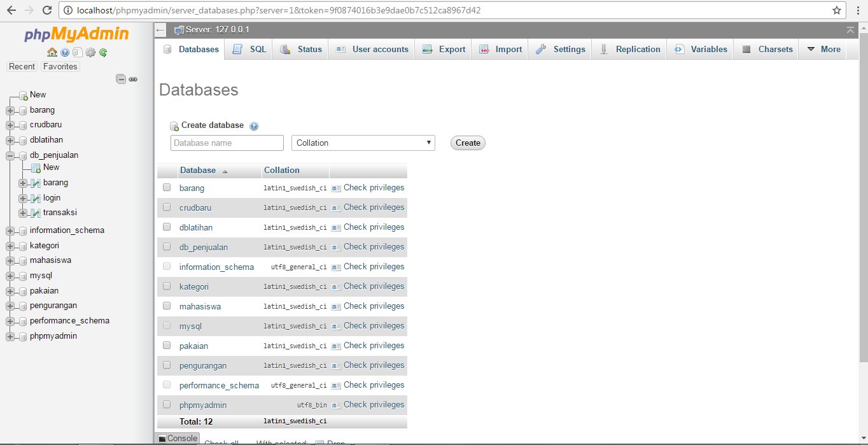
Task: Click the privileges icon in the barang row
Action: coord(336,188)
